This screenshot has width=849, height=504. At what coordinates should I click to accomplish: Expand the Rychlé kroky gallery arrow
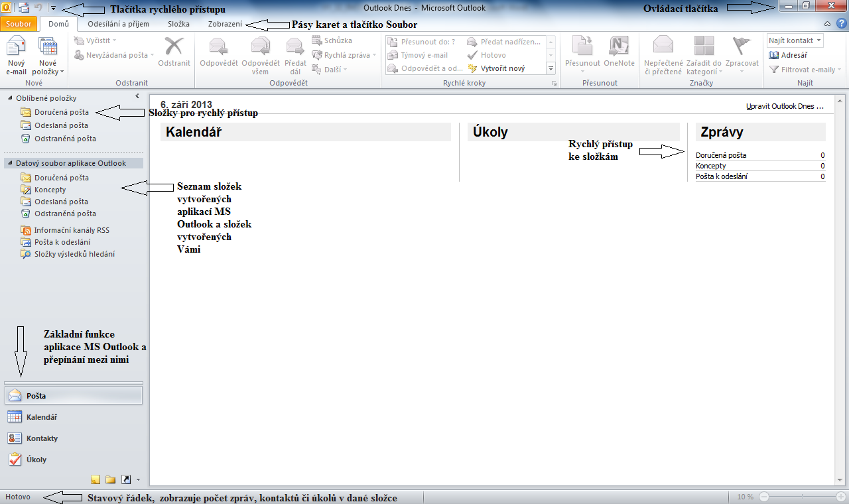pyautogui.click(x=551, y=68)
